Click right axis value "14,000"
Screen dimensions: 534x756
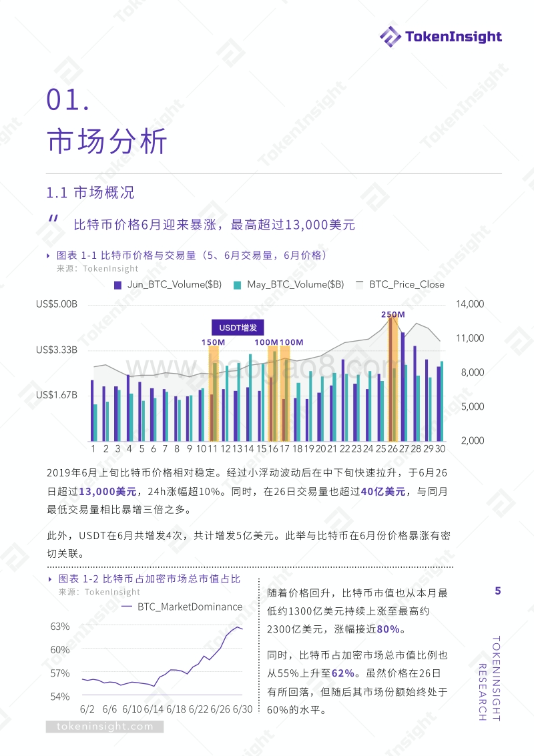(470, 304)
